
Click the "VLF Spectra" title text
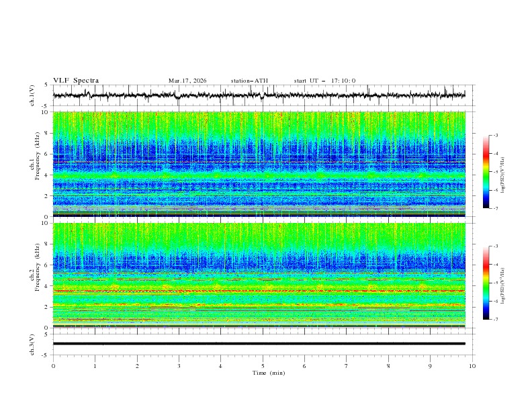(76, 81)
